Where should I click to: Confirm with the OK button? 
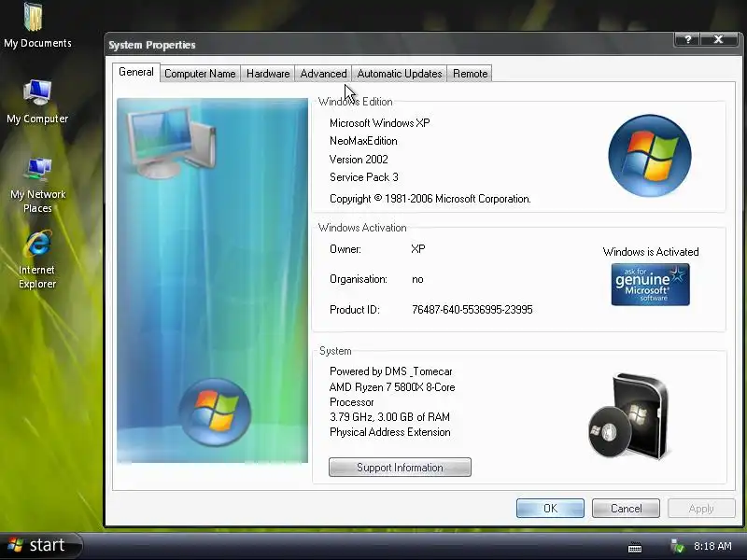[550, 508]
